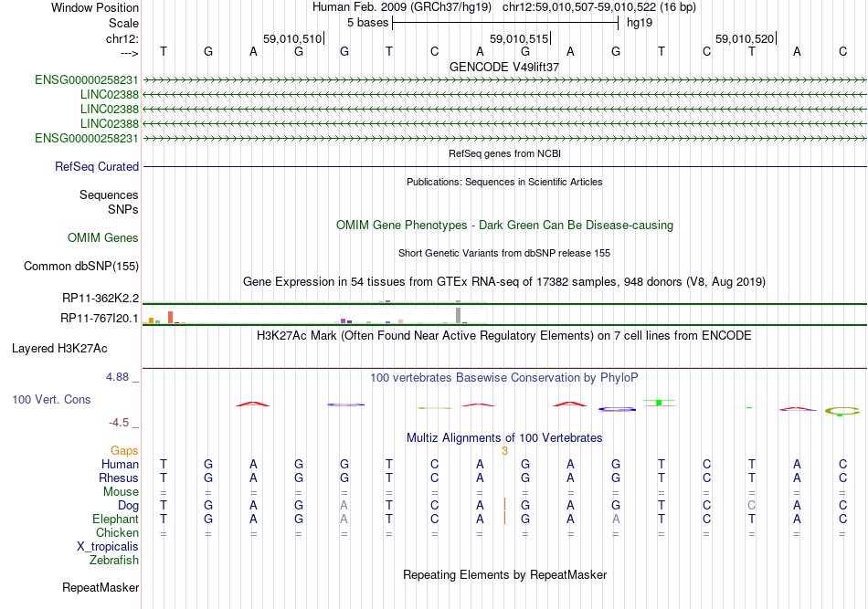868x609 pixels.
Task: Click the RP11-362K2.2 GTEx label
Action: (x=101, y=299)
